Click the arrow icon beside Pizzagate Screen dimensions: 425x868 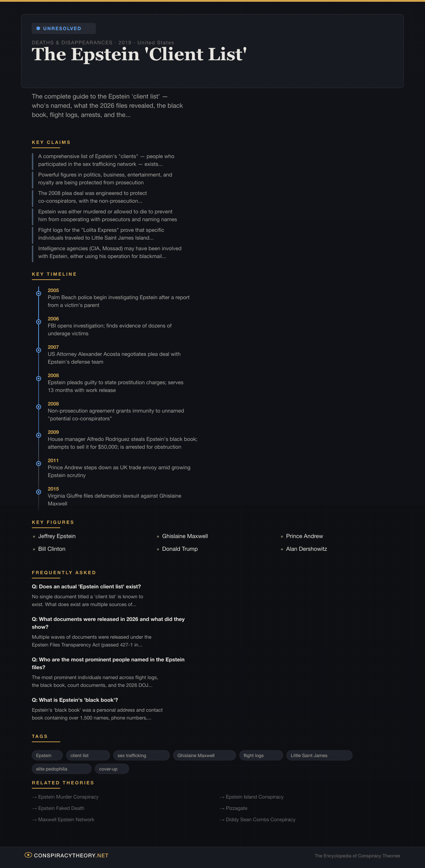tap(222, 808)
